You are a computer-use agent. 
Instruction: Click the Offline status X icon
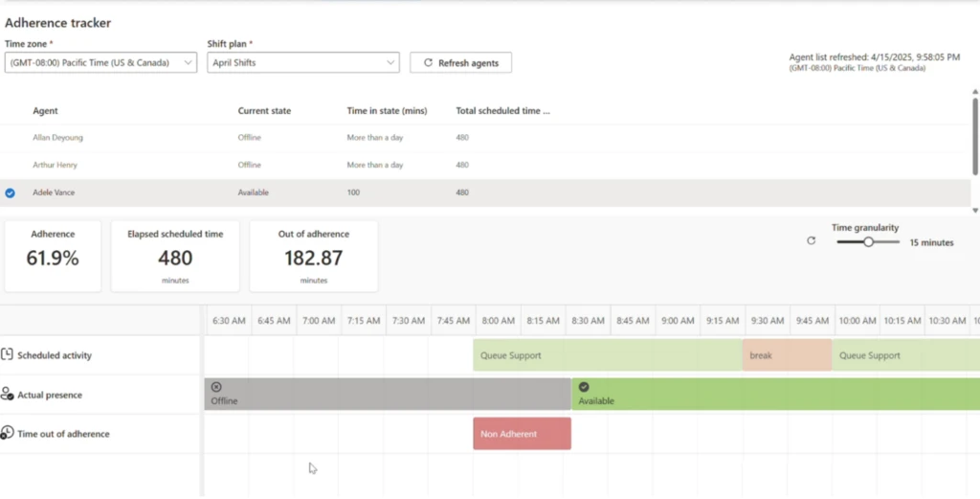click(216, 387)
